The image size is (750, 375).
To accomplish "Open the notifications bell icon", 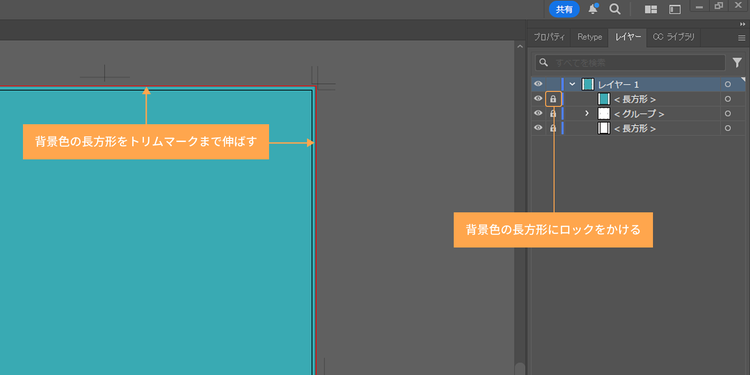I will click(x=594, y=9).
